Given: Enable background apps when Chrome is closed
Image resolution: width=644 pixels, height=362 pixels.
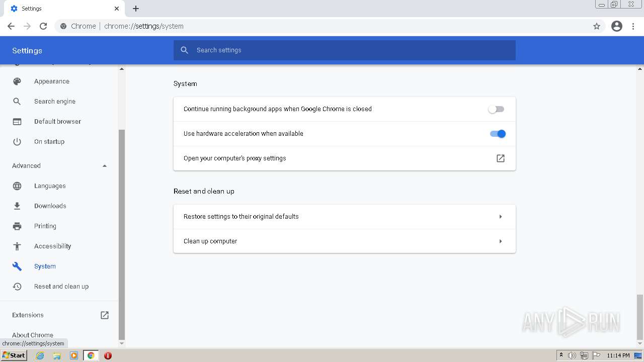Looking at the screenshot, I should 496,109.
